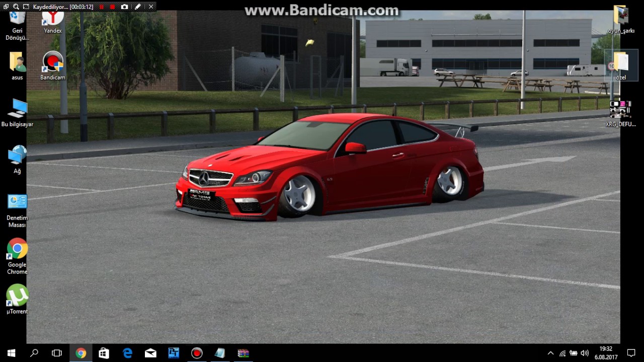Open Microsoft Store from taskbar
Screen dimensions: 644x362
[104, 353]
